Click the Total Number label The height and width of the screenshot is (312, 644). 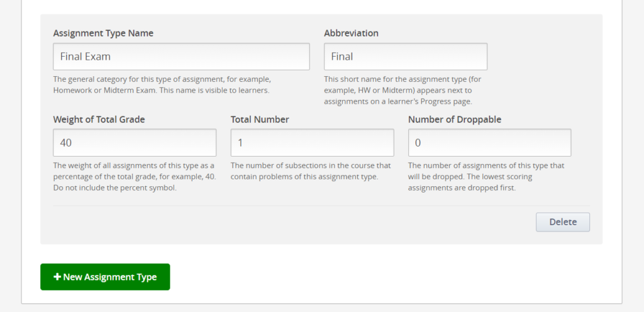(260, 120)
